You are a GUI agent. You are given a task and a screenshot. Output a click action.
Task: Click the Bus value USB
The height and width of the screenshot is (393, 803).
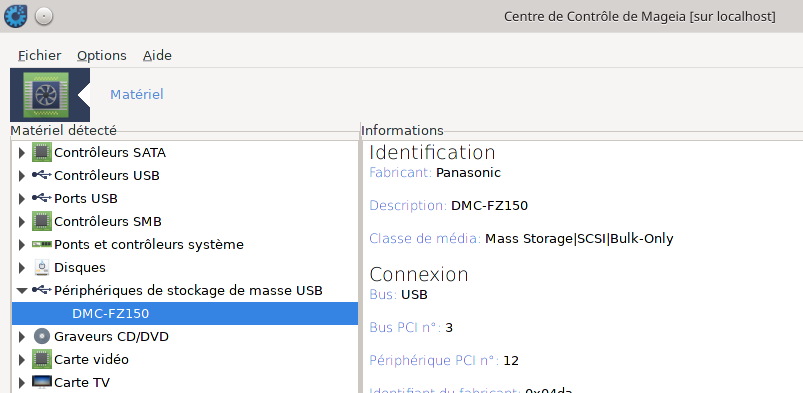coord(414,295)
